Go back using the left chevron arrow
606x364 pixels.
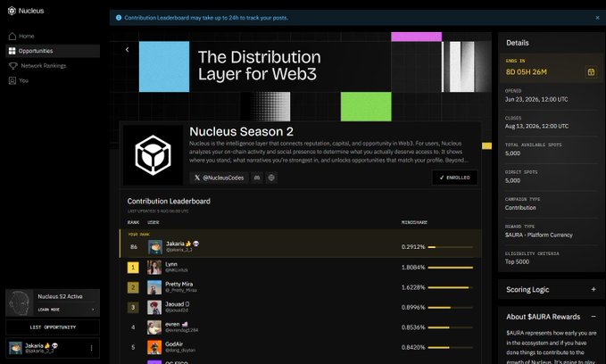coord(127,49)
